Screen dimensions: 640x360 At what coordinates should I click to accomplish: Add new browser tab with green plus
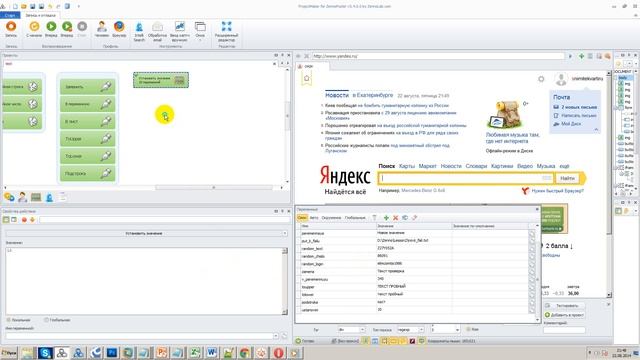(x=581, y=56)
